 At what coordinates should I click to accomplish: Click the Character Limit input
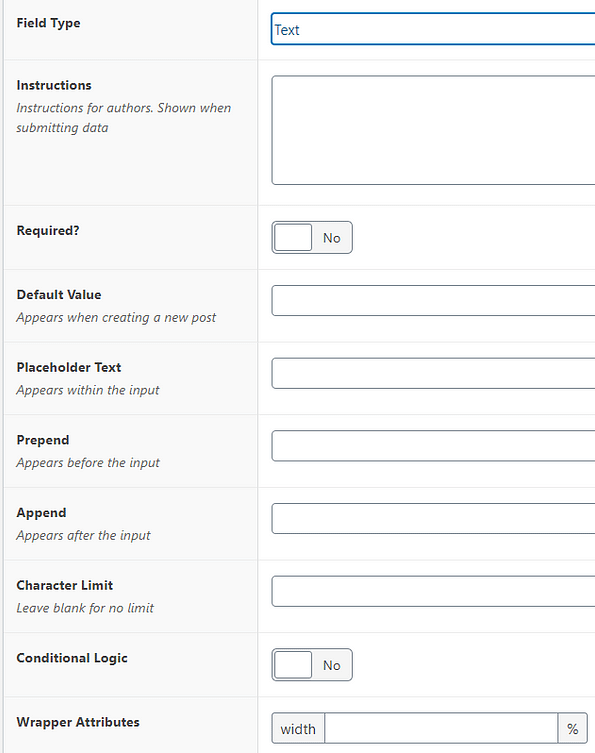433,591
